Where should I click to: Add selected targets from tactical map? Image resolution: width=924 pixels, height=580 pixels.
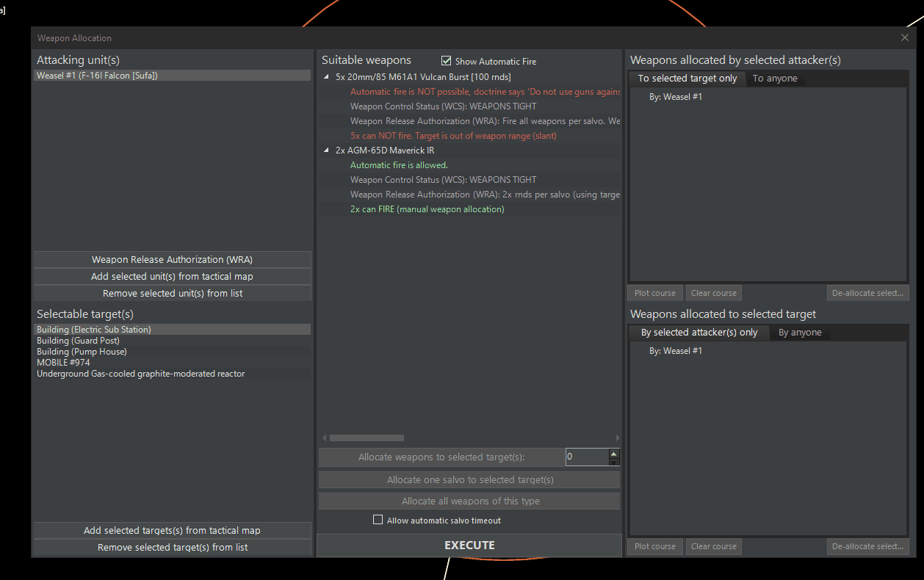coord(172,531)
